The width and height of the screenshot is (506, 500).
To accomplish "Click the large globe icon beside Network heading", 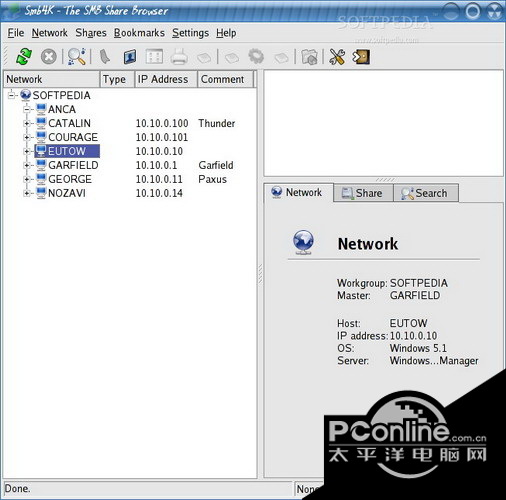I will (303, 242).
